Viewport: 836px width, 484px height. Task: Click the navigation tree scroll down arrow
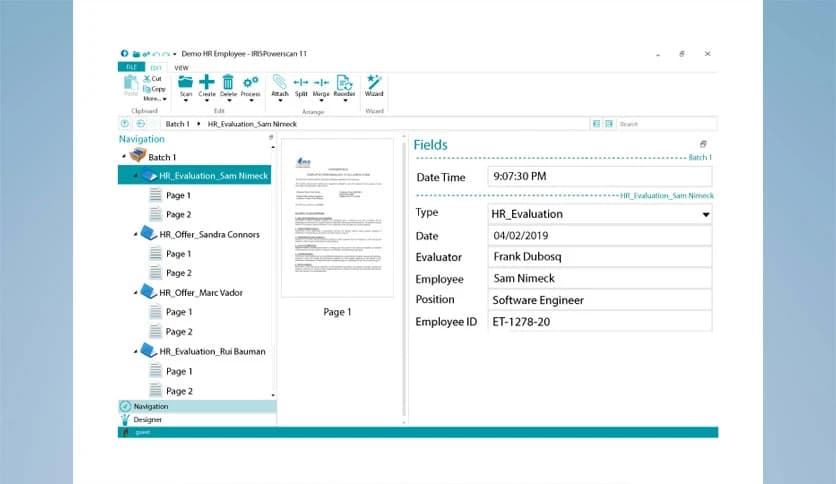click(x=274, y=395)
